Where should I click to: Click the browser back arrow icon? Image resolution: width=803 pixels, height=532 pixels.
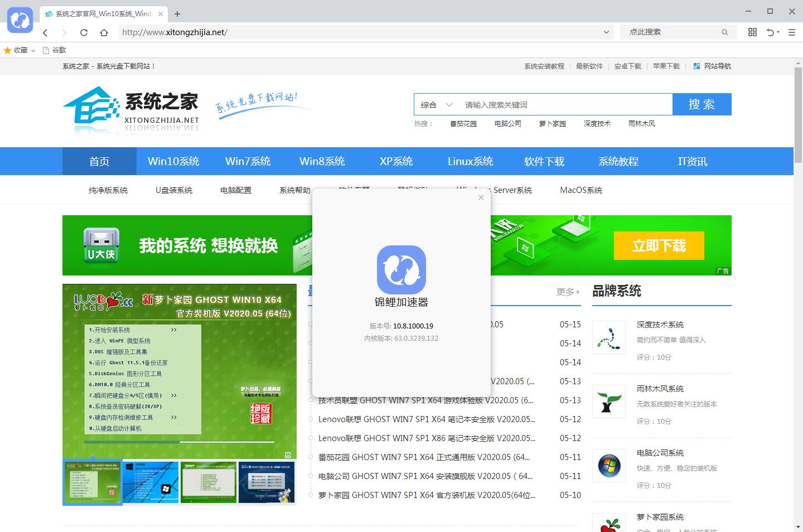tap(45, 32)
